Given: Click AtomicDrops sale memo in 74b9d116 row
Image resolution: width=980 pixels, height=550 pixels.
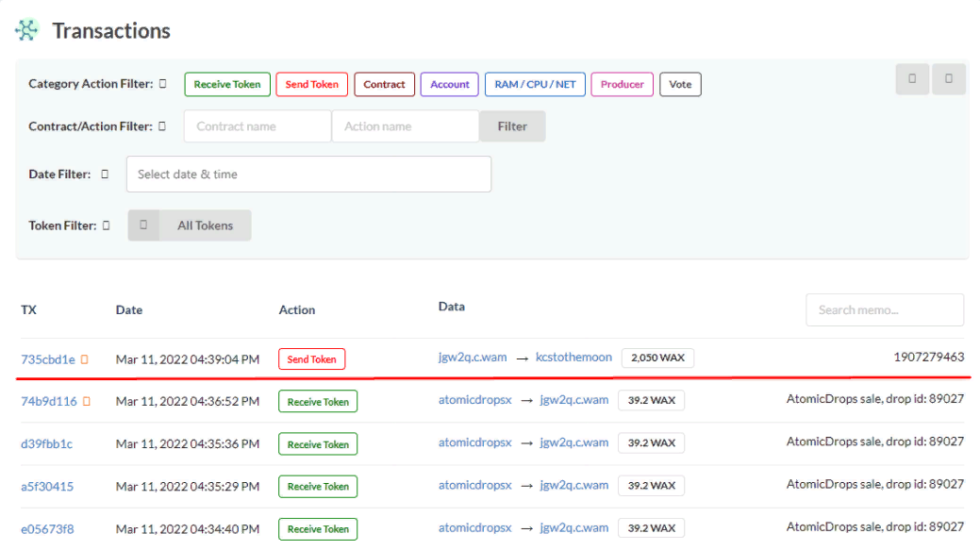Looking at the screenshot, I should point(875,399).
